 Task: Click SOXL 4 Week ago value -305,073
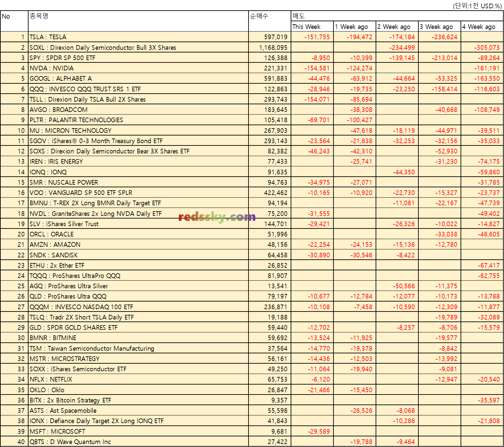[482, 47]
